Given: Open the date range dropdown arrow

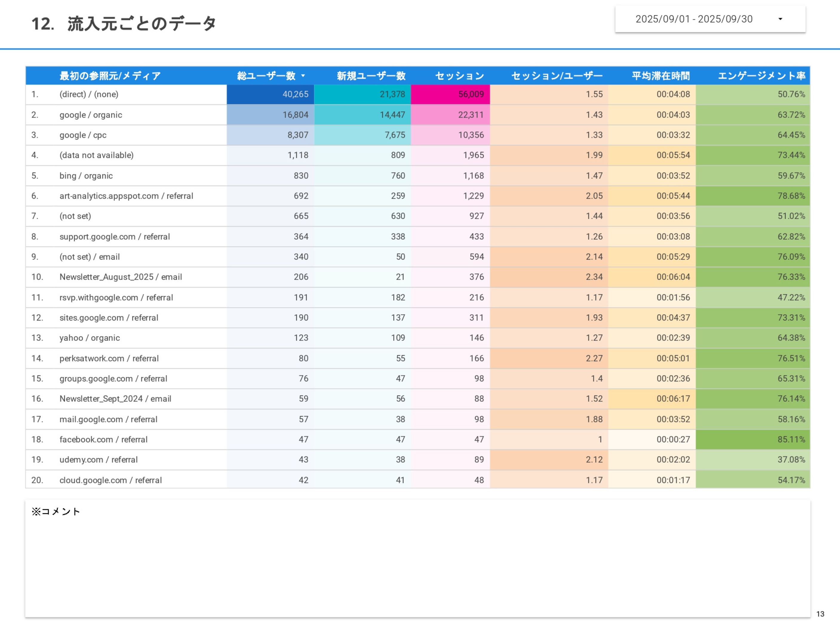Looking at the screenshot, I should pos(780,19).
